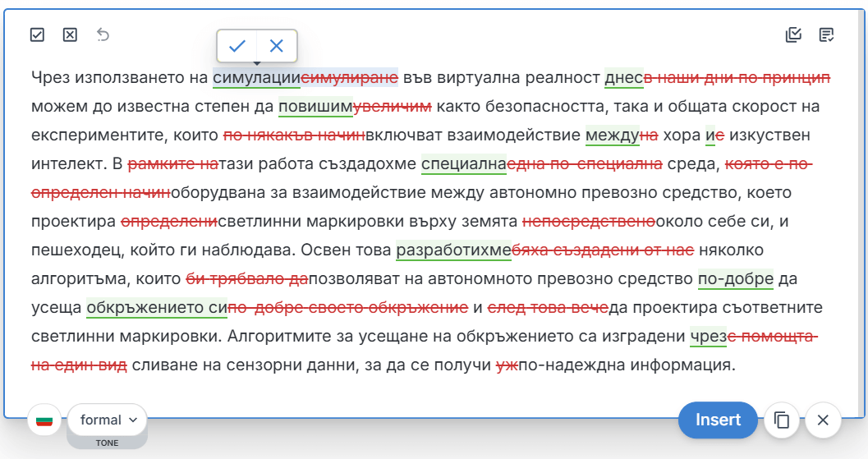Click the stacked checkmark icon at top right

pyautogui.click(x=793, y=34)
